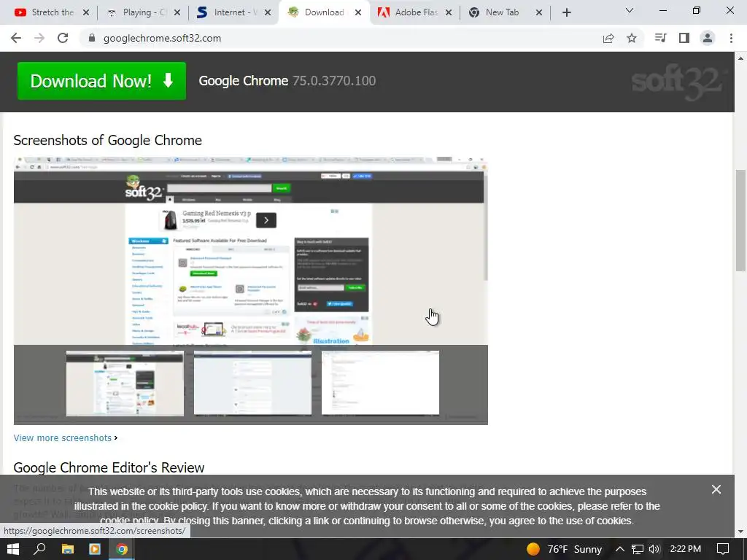Click the Google Chrome 75.0.3770.100 title text
The image size is (747, 560).
[287, 81]
